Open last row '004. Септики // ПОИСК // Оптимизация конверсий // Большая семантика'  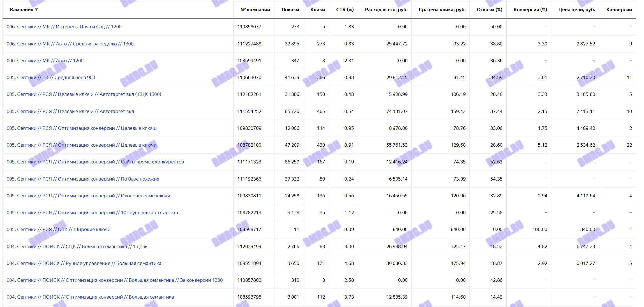[x=90, y=297]
